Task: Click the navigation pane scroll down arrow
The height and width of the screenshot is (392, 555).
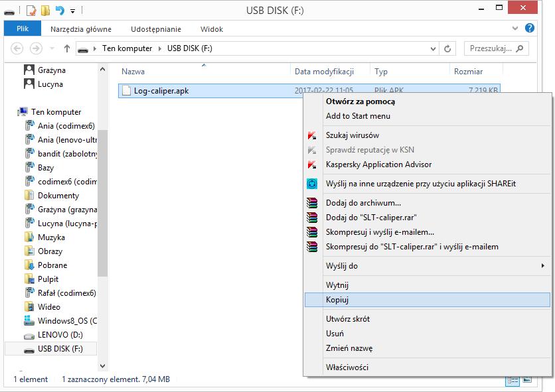Action: point(103,366)
